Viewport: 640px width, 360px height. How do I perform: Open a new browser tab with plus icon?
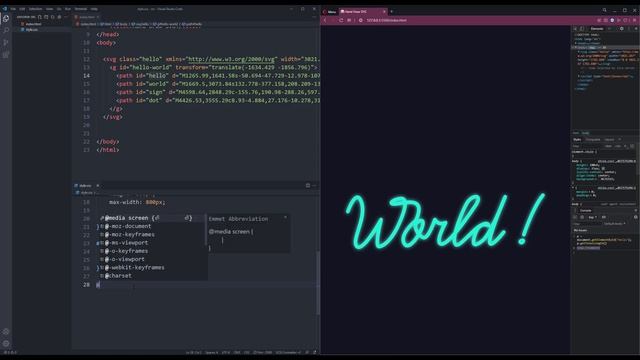click(x=391, y=11)
